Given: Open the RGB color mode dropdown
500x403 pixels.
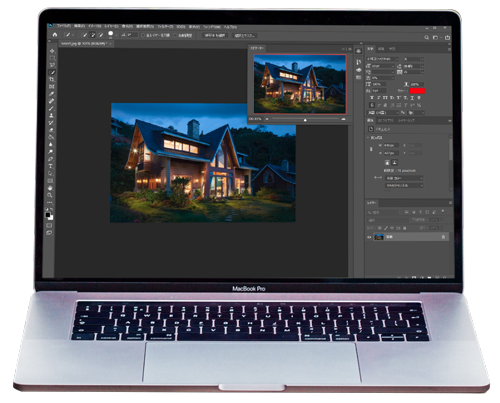Looking at the screenshot, I should pos(404,178).
